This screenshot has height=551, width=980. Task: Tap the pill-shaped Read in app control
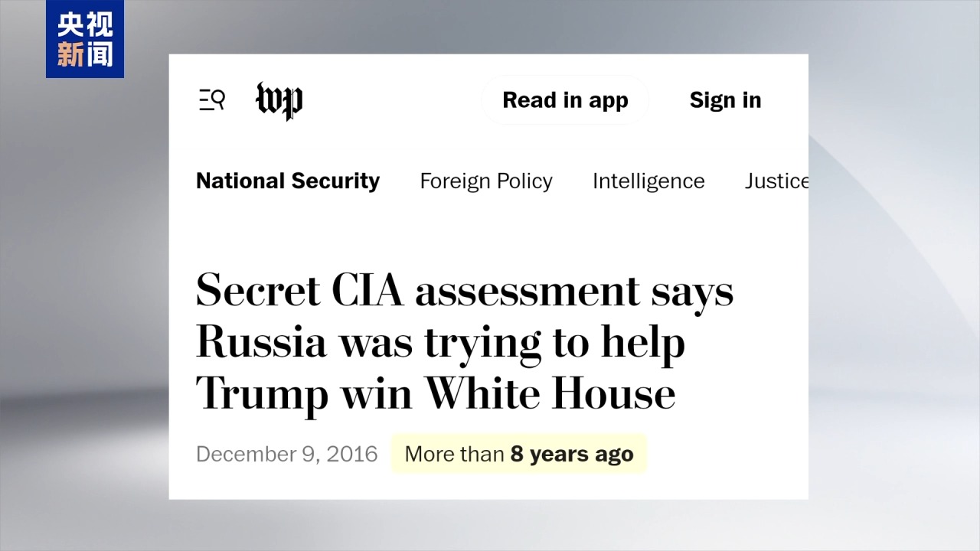click(565, 100)
